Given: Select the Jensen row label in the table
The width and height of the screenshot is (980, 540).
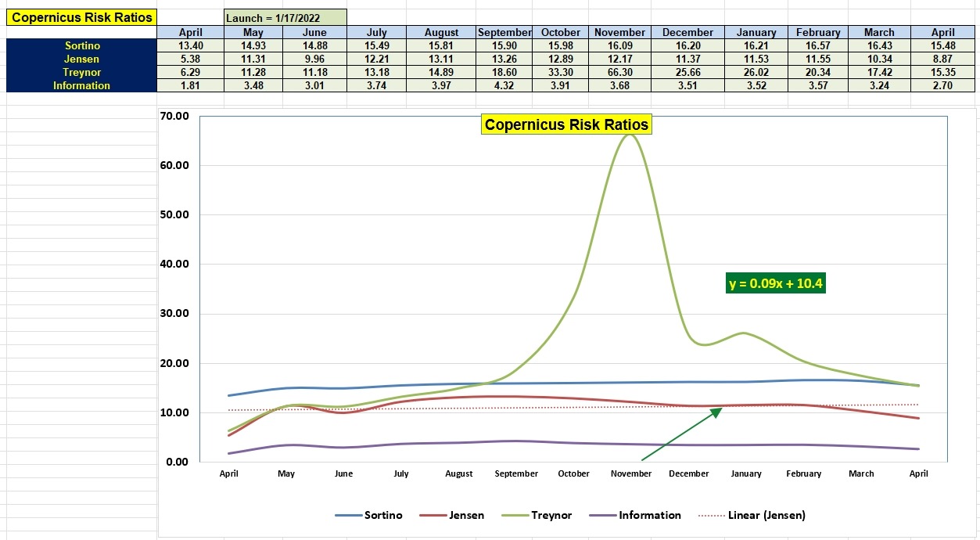Looking at the screenshot, I should tap(81, 59).
